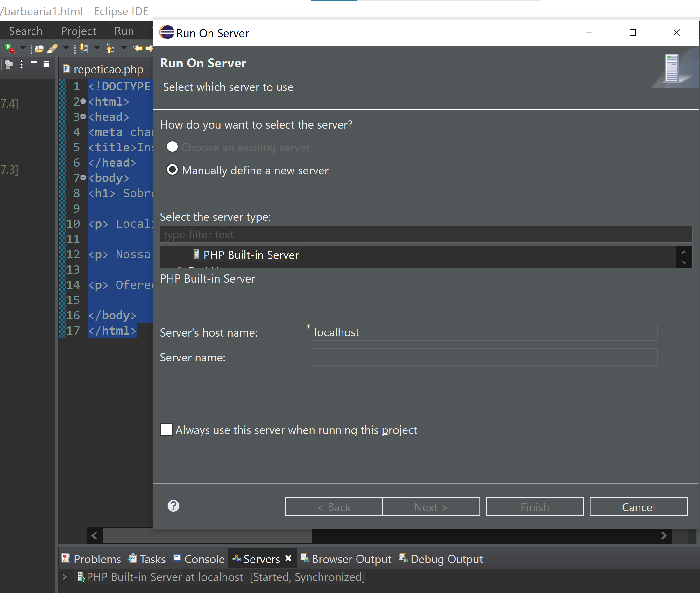Open the side view's three-dot menu
This screenshot has width=700, height=593.
[22, 64]
